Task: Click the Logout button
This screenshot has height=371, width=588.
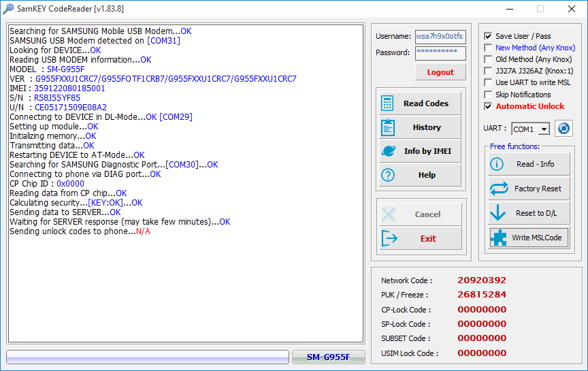Action: click(440, 72)
